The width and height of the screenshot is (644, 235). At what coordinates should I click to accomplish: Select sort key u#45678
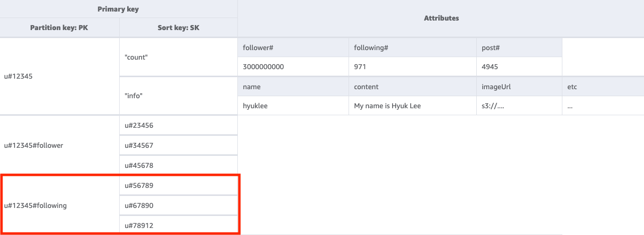(139, 165)
